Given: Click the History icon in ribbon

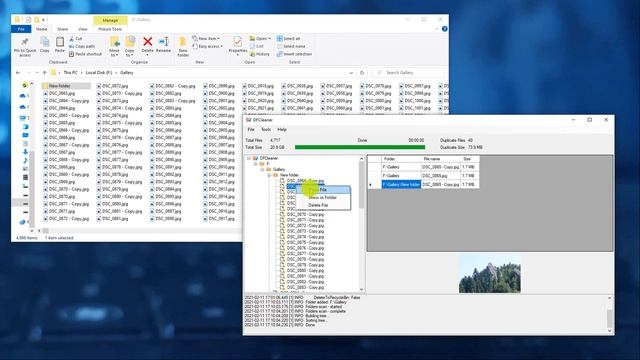Looking at the screenshot, I should tap(260, 54).
